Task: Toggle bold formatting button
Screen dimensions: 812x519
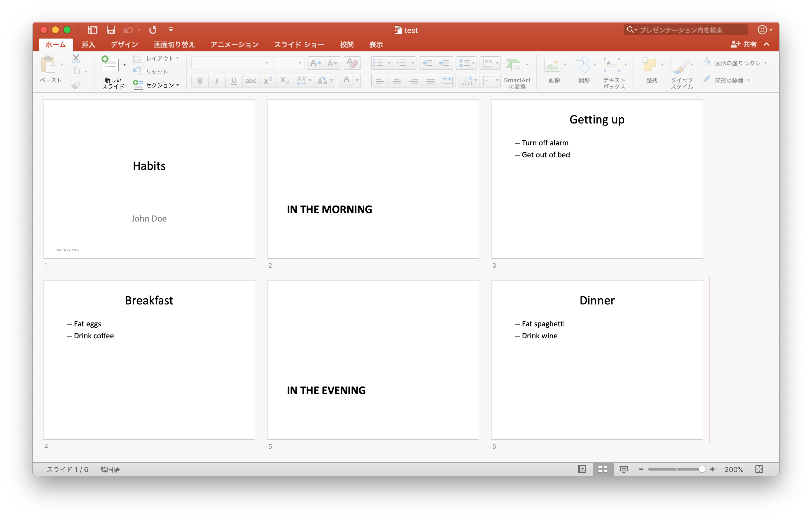Action: point(200,81)
